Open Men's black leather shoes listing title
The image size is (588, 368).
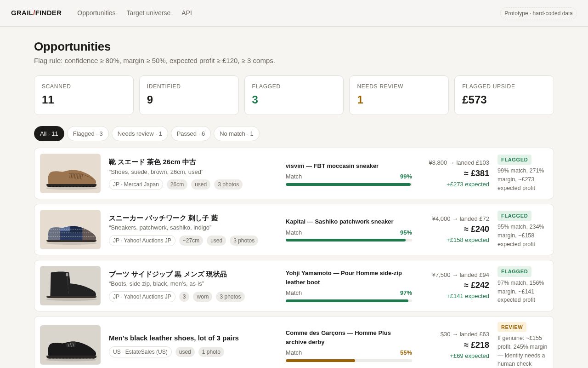click(x=174, y=338)
